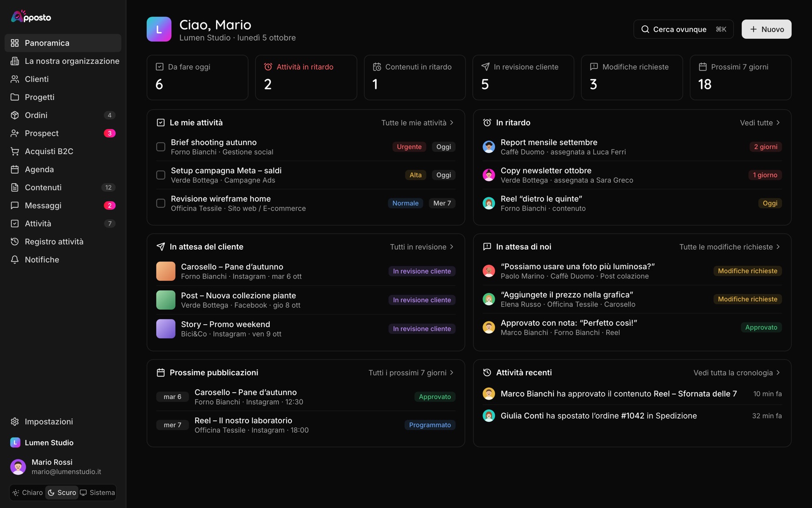This screenshot has width=812, height=508.
Task: Check off Brief shooting autunno task
Action: tap(161, 147)
